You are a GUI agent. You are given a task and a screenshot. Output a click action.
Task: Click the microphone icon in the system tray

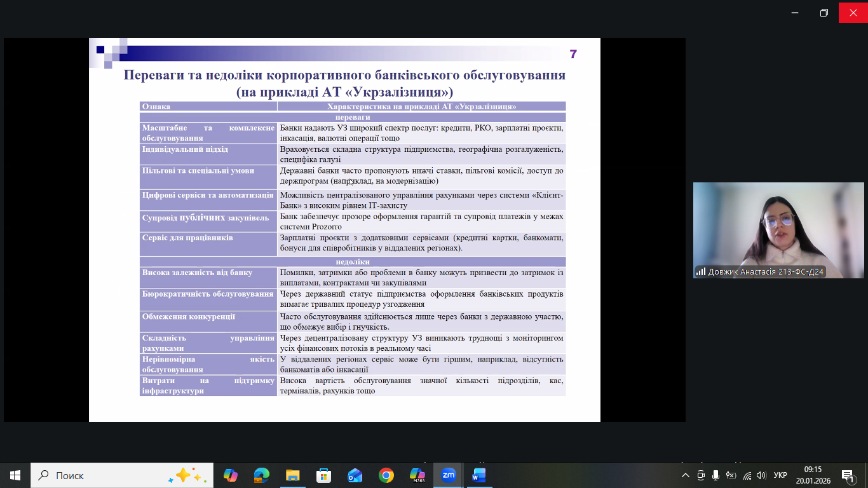click(715, 475)
